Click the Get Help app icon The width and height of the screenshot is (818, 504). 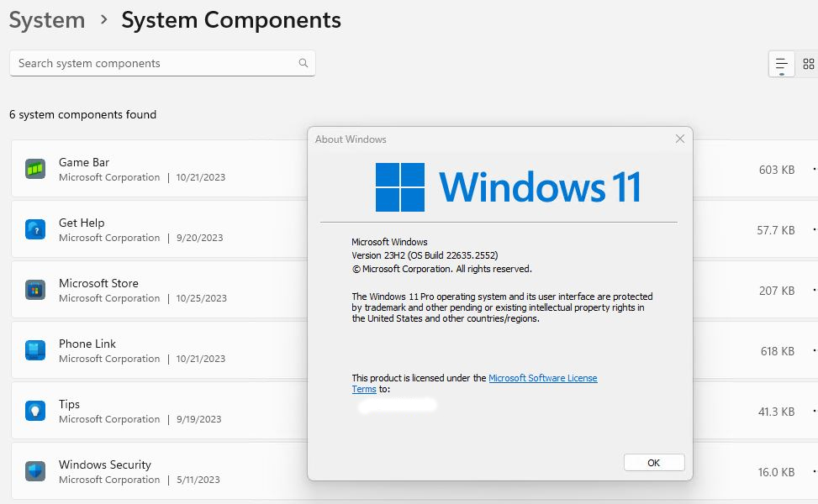(x=34, y=229)
